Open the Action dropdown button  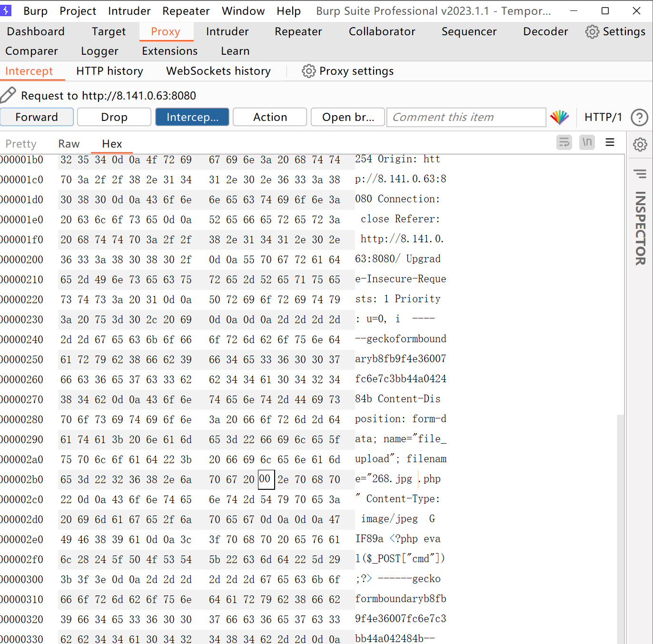tap(270, 117)
